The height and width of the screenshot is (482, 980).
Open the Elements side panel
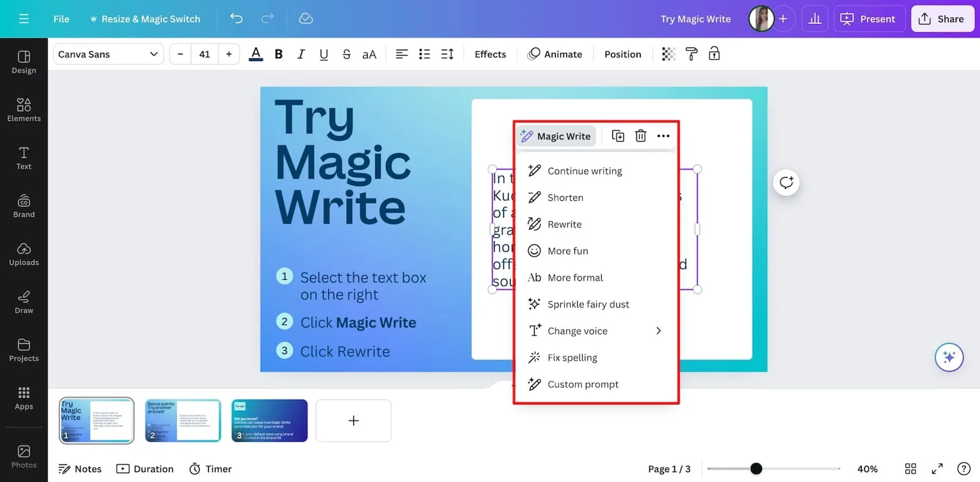tap(24, 110)
